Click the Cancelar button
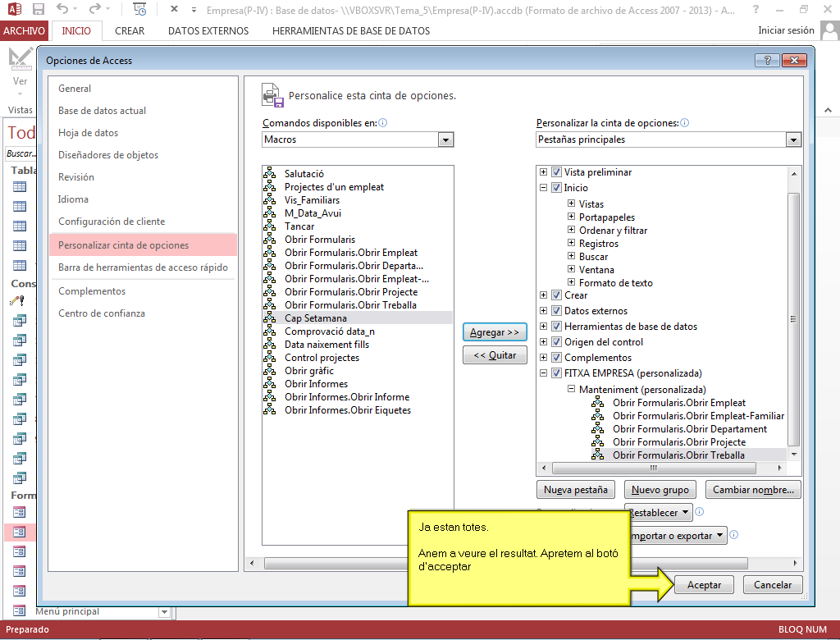Viewport: 840px width, 640px height. click(x=773, y=585)
